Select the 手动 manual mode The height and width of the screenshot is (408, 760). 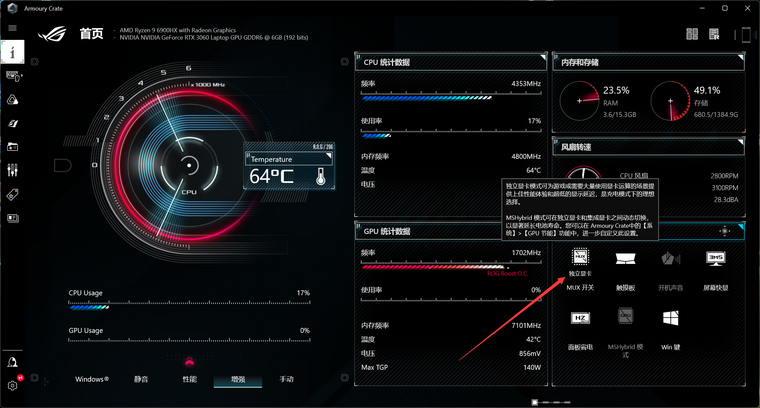tap(286, 379)
